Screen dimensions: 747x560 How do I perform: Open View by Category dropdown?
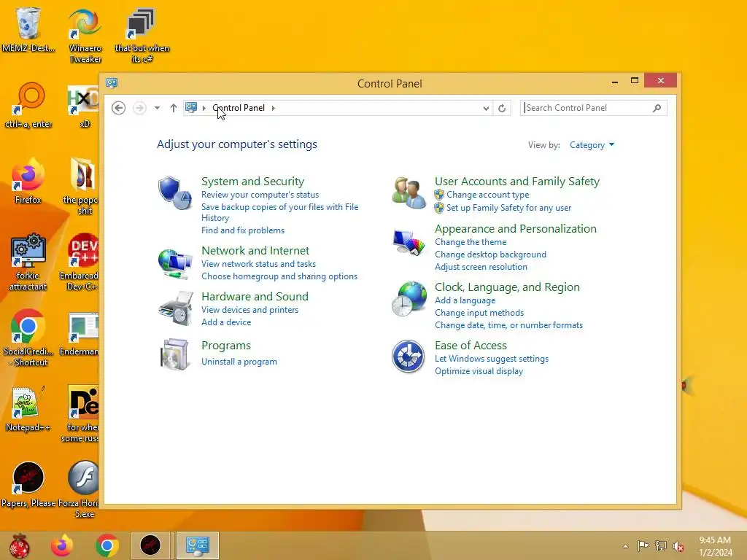click(x=592, y=145)
